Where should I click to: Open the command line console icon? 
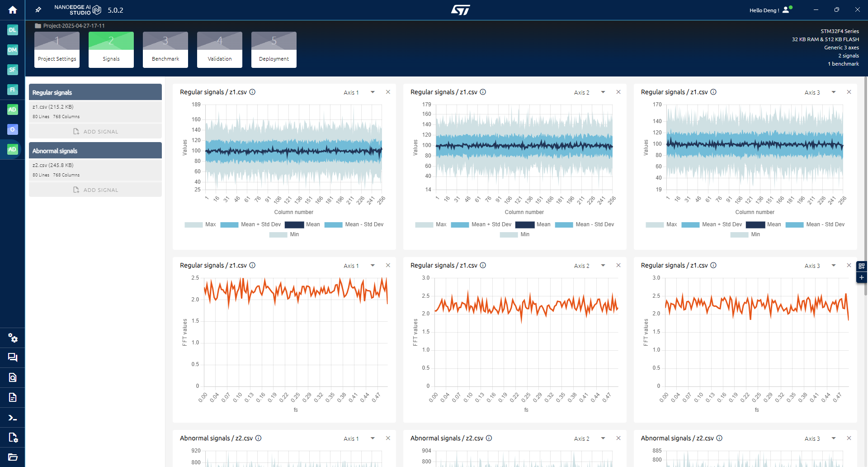(x=13, y=418)
